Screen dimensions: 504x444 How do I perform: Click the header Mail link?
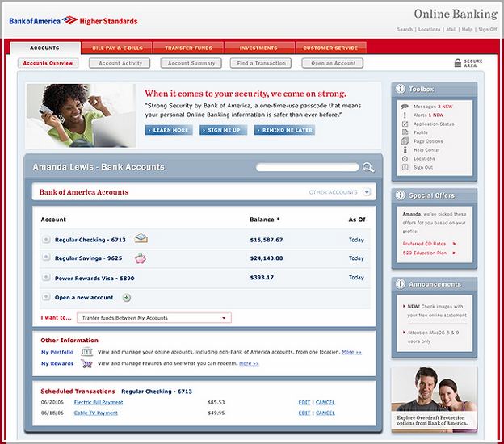point(451,30)
